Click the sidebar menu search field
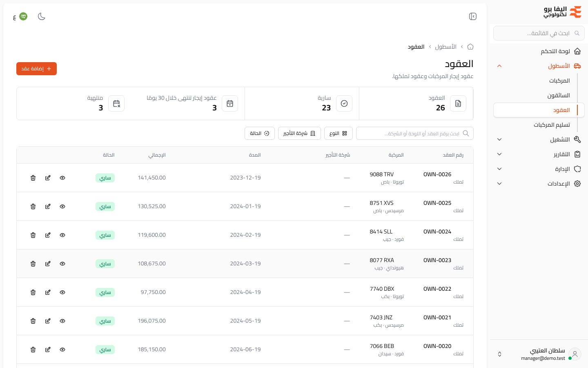This screenshot has height=368, width=588. point(539,33)
